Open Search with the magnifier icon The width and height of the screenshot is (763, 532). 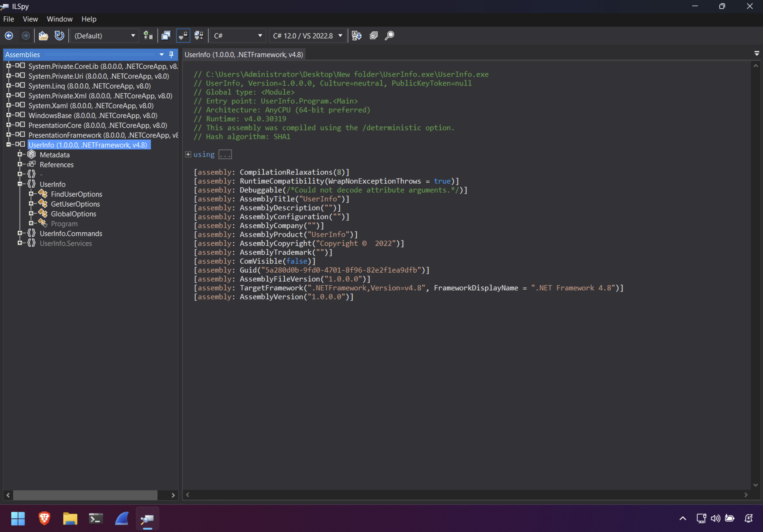click(389, 36)
